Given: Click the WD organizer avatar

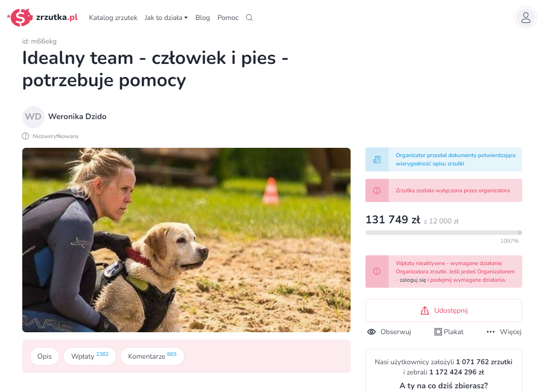Looking at the screenshot, I should 33,117.
